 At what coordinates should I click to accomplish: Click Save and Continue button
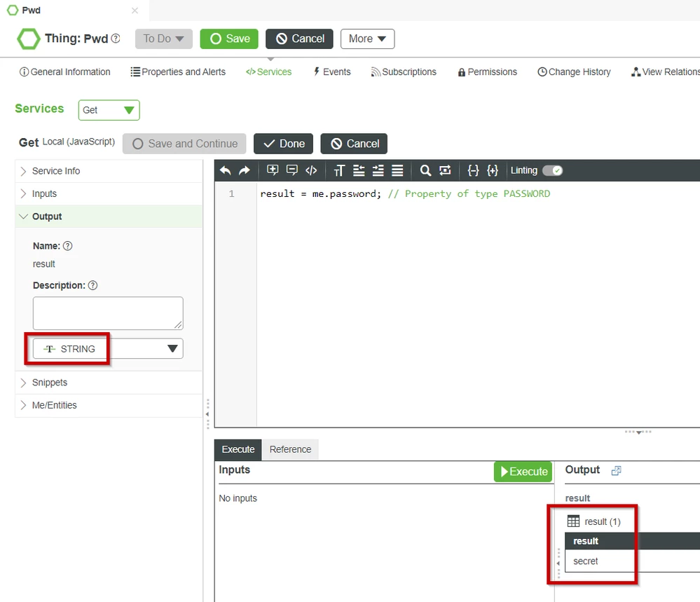tap(184, 144)
